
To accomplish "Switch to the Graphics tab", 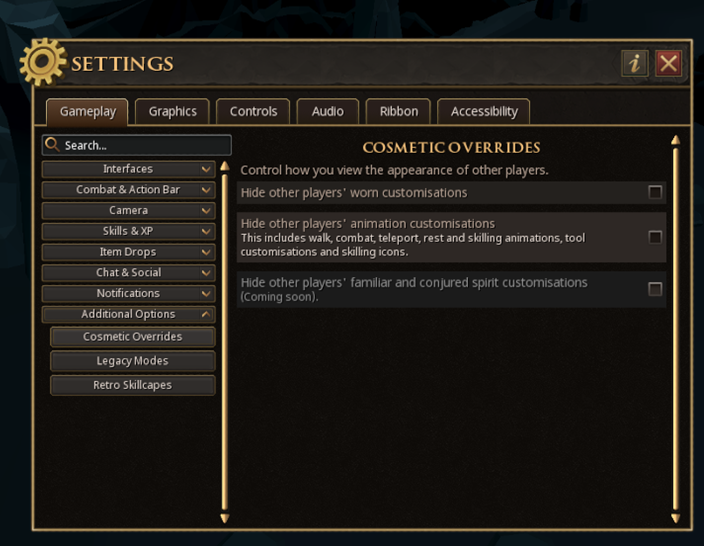I will pyautogui.click(x=172, y=111).
